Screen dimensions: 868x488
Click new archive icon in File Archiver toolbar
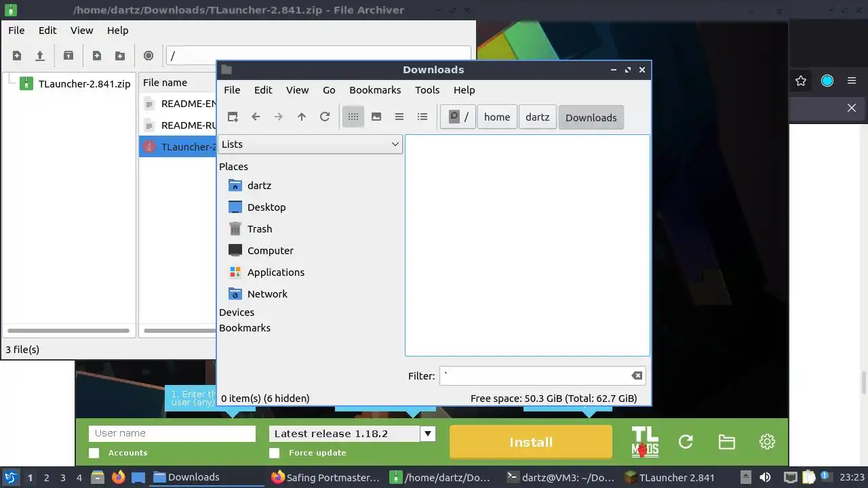pyautogui.click(x=17, y=56)
